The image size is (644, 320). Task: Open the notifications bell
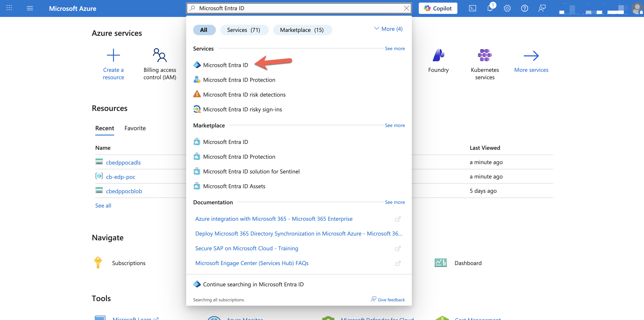coord(490,8)
